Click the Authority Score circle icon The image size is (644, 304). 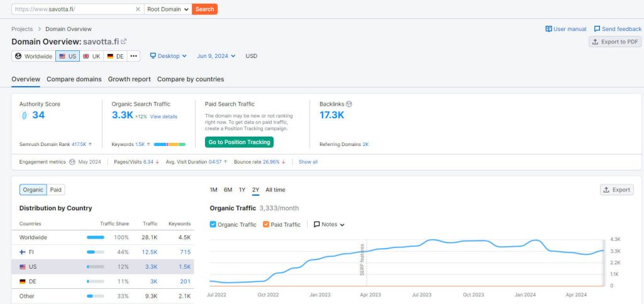pyautogui.click(x=24, y=115)
